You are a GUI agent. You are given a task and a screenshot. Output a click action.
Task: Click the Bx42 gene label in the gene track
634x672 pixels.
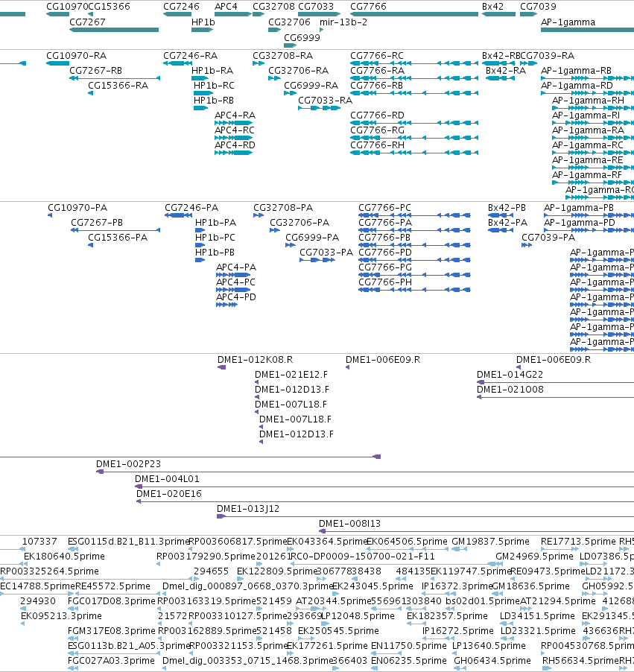(493, 7)
